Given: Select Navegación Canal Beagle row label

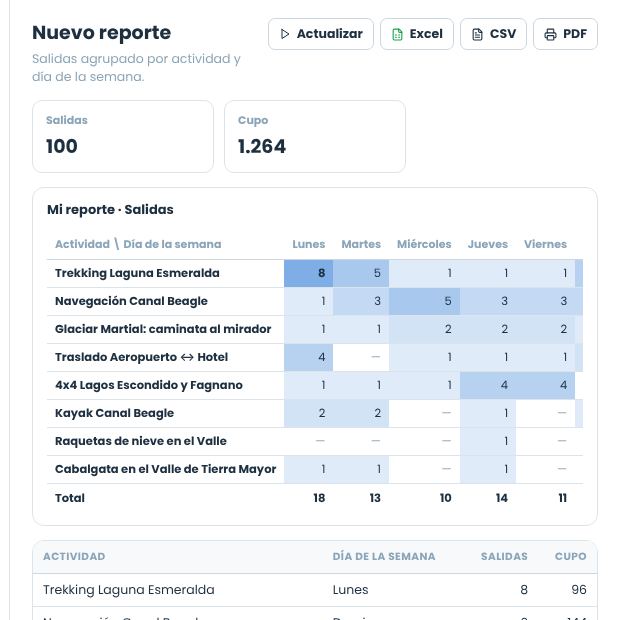Looking at the screenshot, I should 131,301.
